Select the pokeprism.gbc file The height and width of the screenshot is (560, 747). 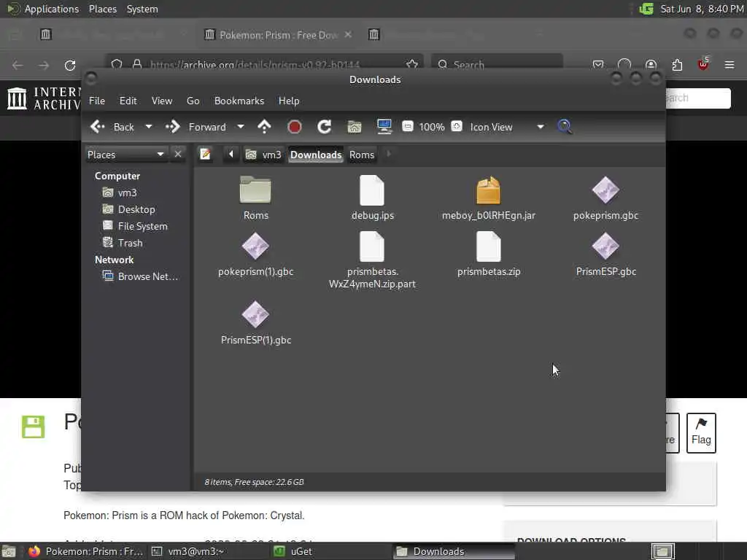(x=605, y=190)
